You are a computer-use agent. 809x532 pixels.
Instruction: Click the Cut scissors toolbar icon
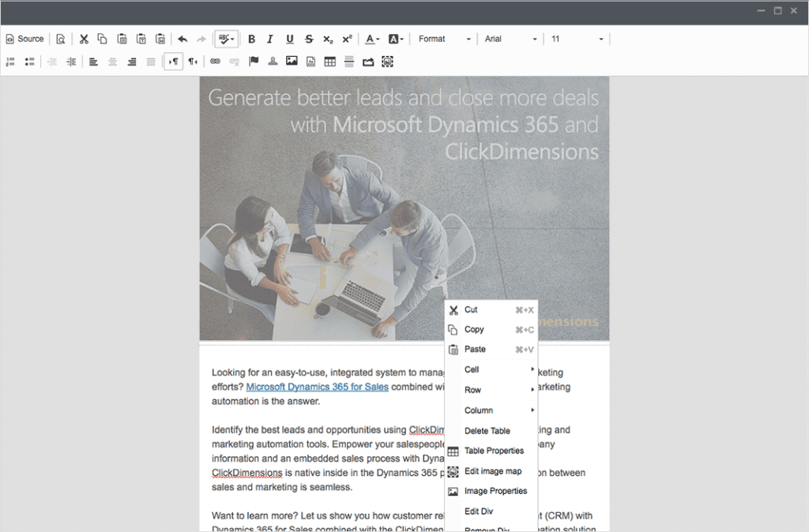click(84, 39)
